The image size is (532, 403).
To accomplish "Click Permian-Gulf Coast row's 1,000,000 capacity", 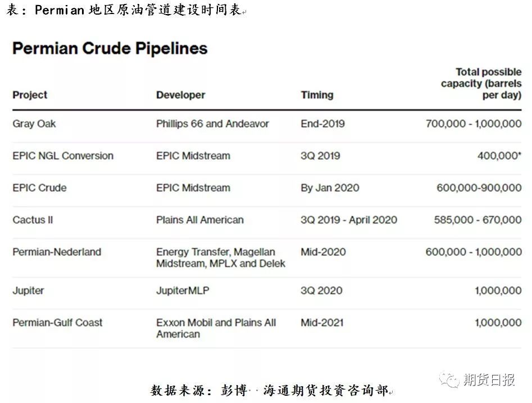I will 498,323.
